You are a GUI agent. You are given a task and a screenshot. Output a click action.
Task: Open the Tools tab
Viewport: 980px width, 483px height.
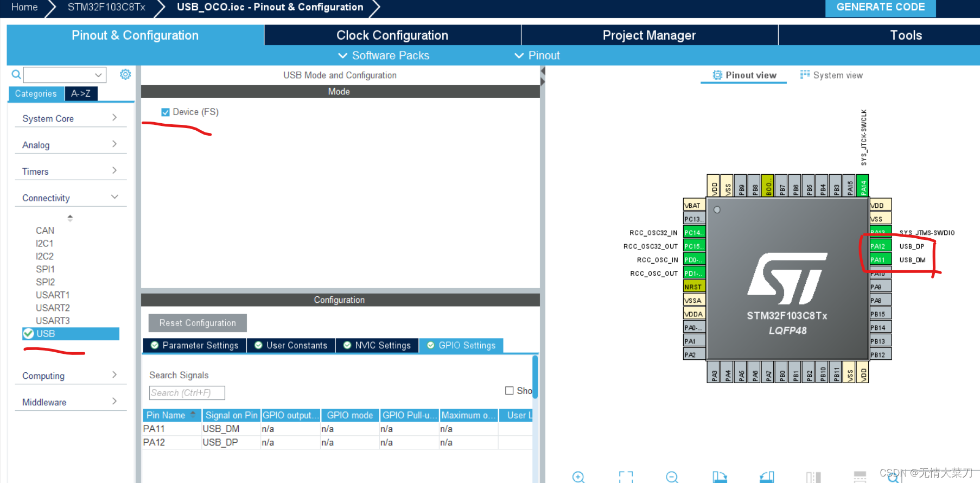coord(906,35)
